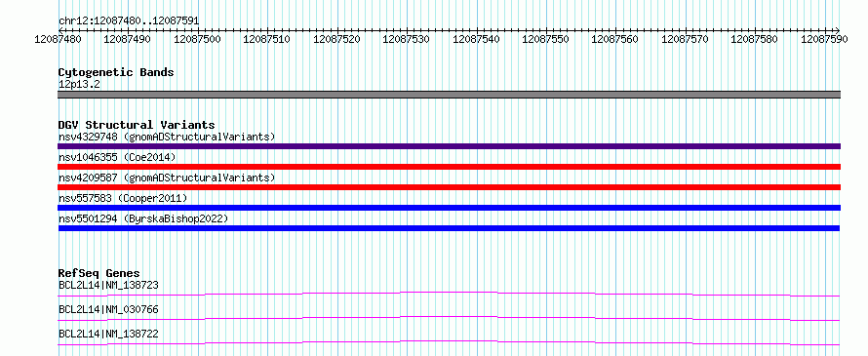Viewport: 868px width, 356px height.
Task: Select the 12p13.2 band label
Action: click(x=79, y=85)
